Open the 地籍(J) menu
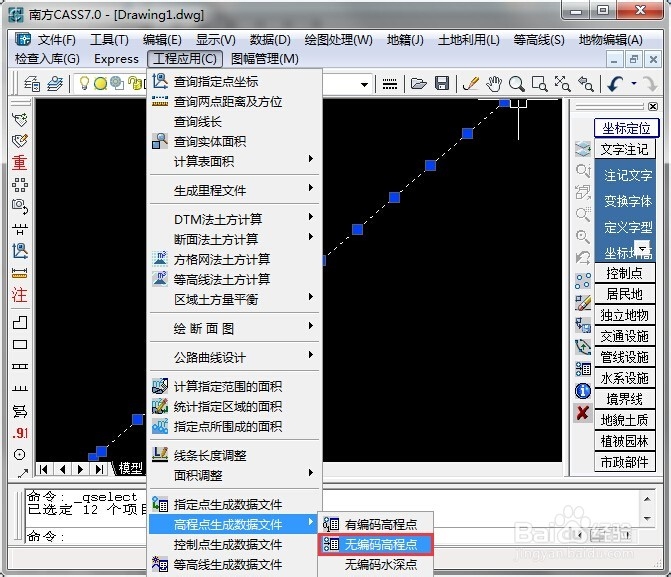Image resolution: width=671 pixels, height=577 pixels. 405,40
